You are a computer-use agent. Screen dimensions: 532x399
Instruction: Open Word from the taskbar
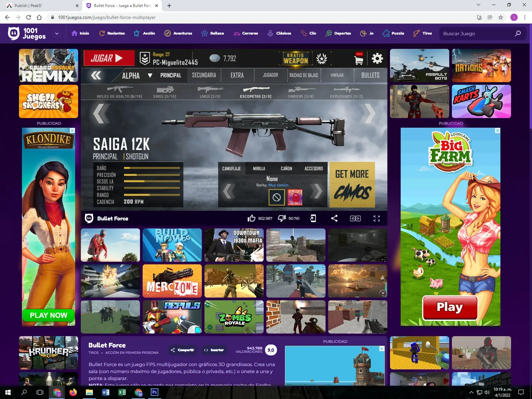[106, 392]
